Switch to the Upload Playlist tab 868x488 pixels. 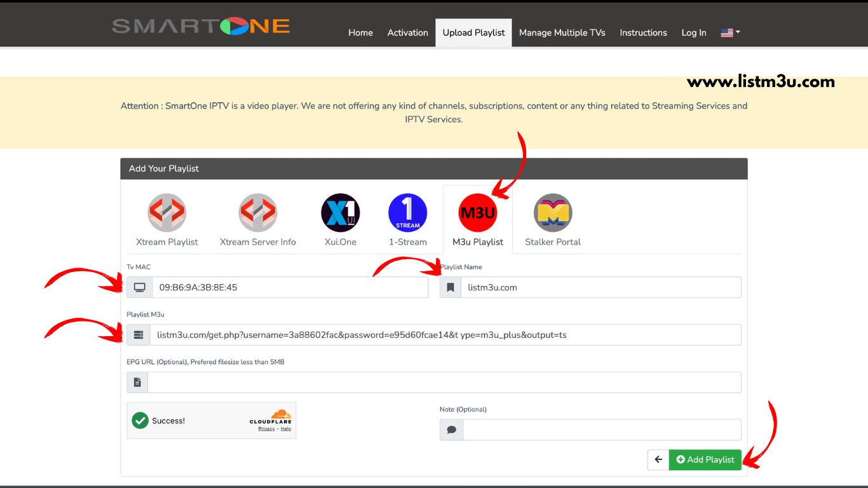click(473, 32)
